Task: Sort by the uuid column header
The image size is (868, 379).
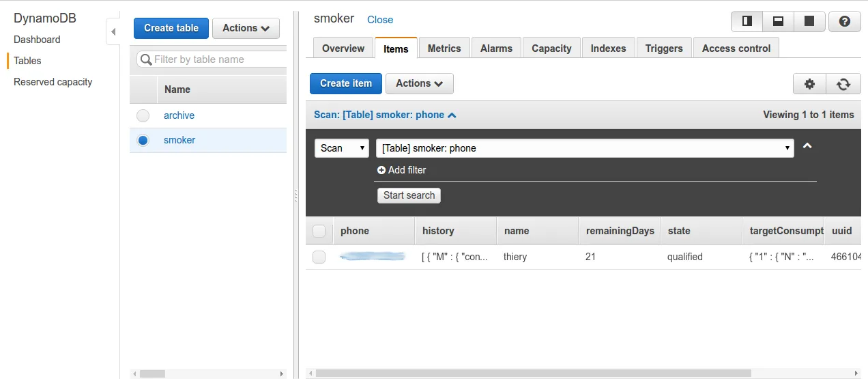Action: click(842, 231)
